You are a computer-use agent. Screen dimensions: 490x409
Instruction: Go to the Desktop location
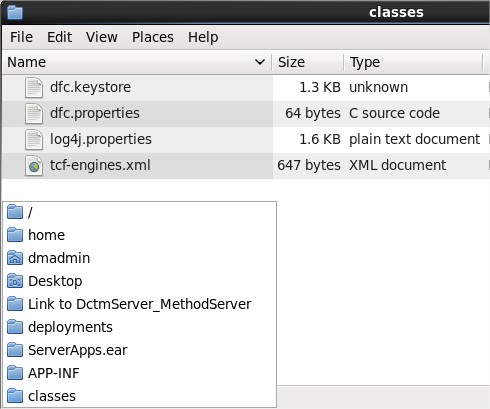tap(55, 282)
